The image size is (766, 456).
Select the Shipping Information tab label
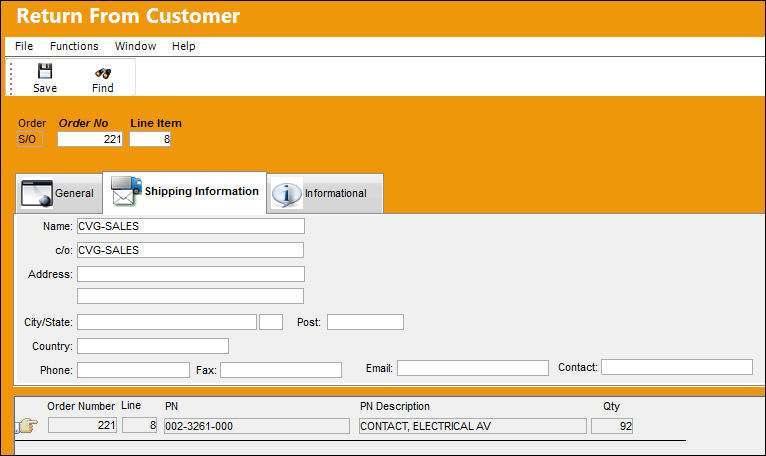[201, 191]
